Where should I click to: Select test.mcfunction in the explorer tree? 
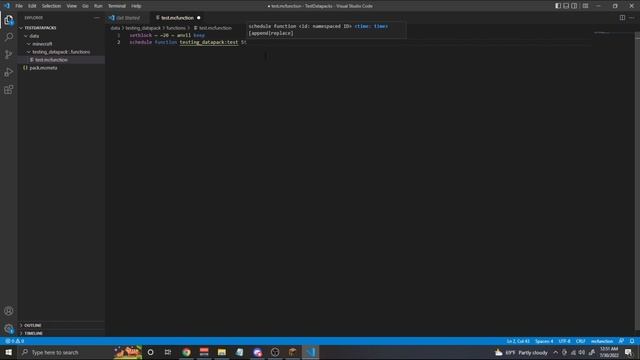pyautogui.click(x=61, y=60)
